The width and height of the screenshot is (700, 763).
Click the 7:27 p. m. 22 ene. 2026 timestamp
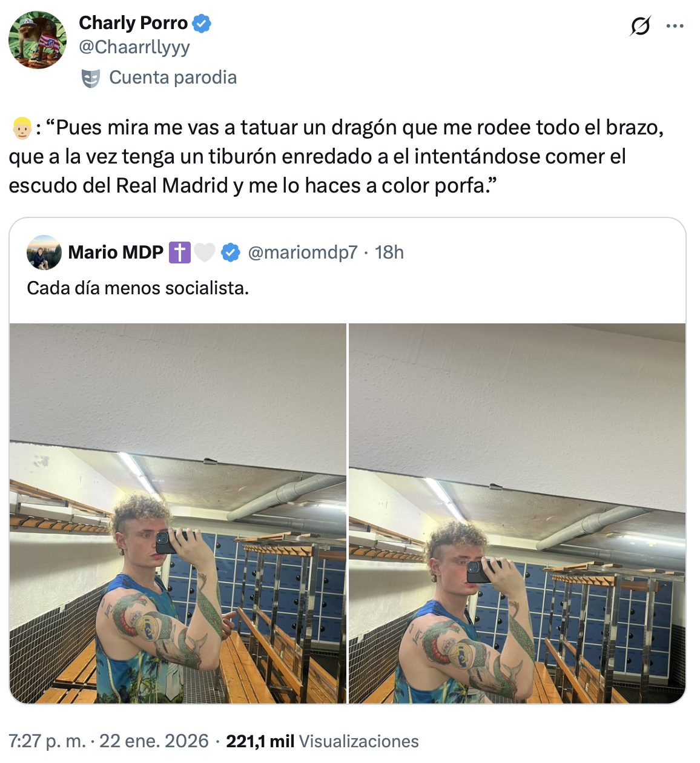(x=108, y=741)
